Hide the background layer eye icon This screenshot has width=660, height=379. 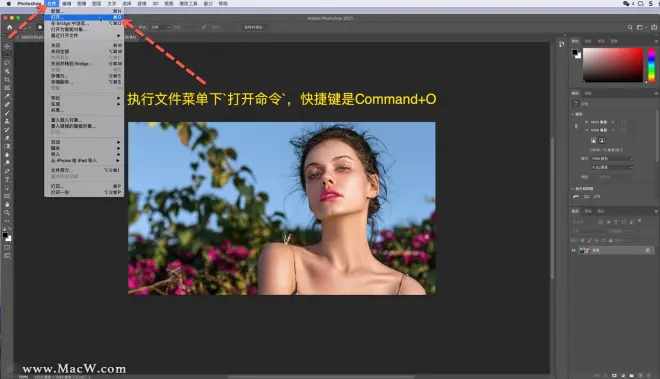tap(573, 251)
